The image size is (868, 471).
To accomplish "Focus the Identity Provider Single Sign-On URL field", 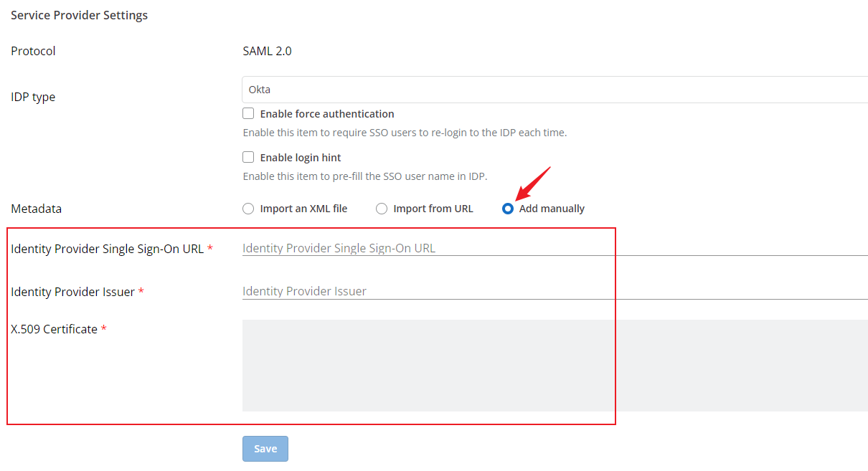I will 555,248.
